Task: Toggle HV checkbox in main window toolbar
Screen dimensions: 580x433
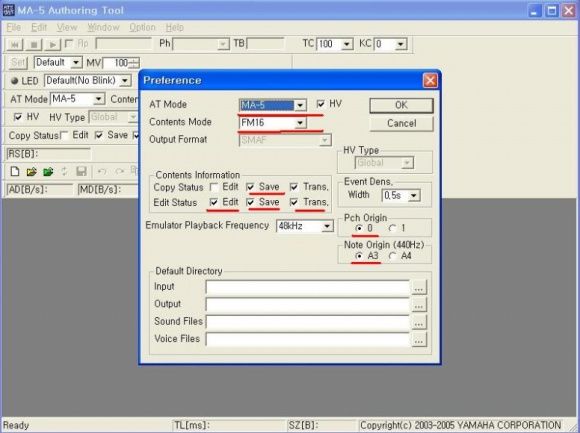Action: (x=17, y=117)
